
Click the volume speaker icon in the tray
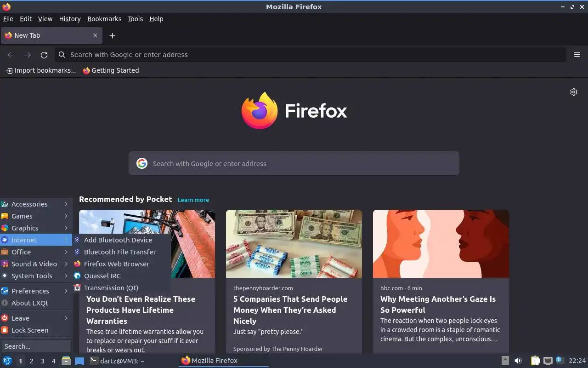pos(518,361)
